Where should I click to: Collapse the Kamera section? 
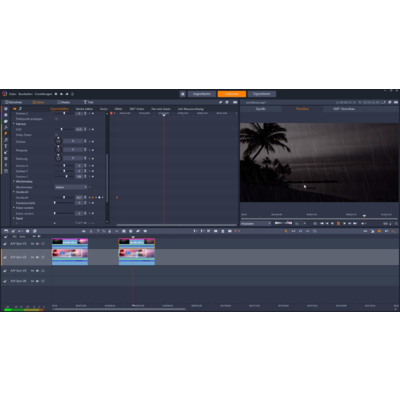click(14, 124)
